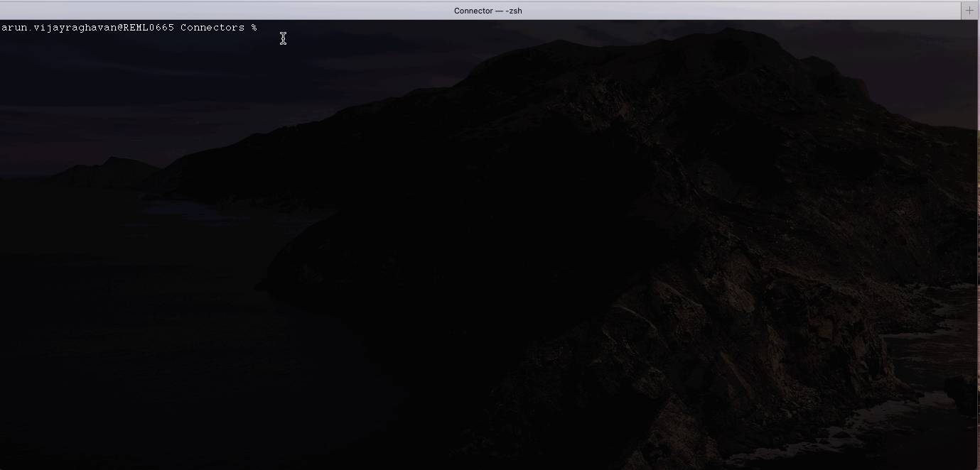Click the hostname "REML0665" in the prompt
The image size is (980, 470).
coord(148,28)
